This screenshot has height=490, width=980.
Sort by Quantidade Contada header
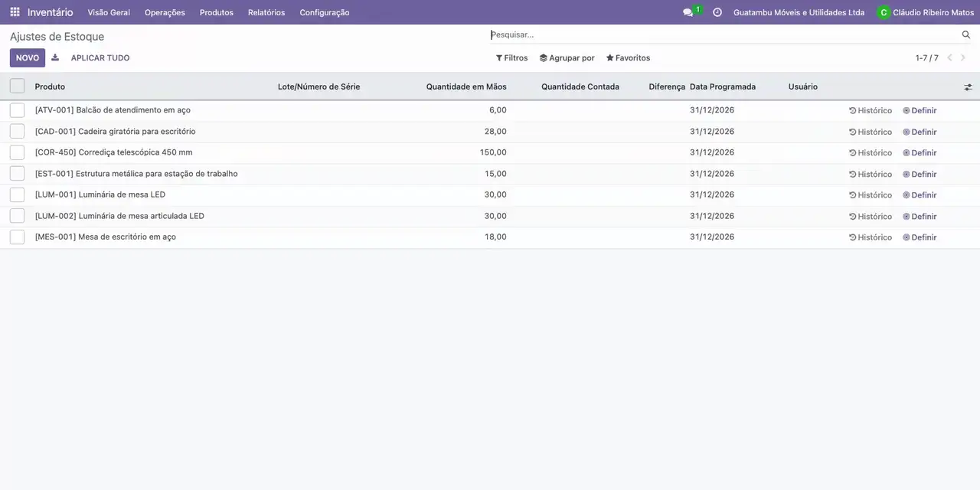580,87
